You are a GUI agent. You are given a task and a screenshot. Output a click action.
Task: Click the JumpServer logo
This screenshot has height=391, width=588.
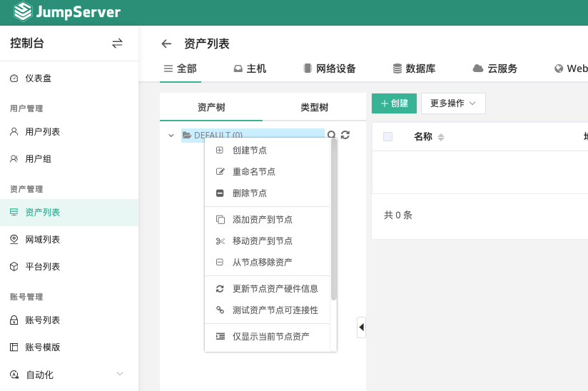click(x=67, y=12)
